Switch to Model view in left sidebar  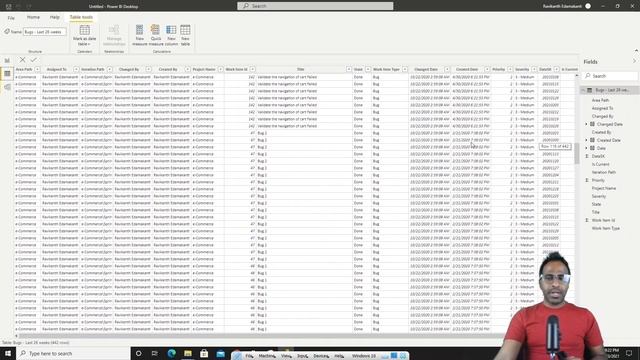7,87
